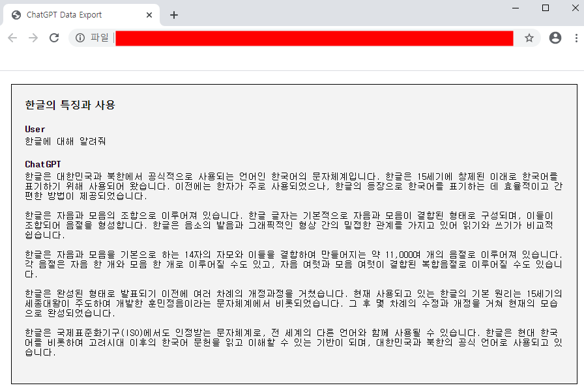This screenshot has height=392, width=584.
Task: Bookmark this page with the star icon
Action: [x=529, y=38]
